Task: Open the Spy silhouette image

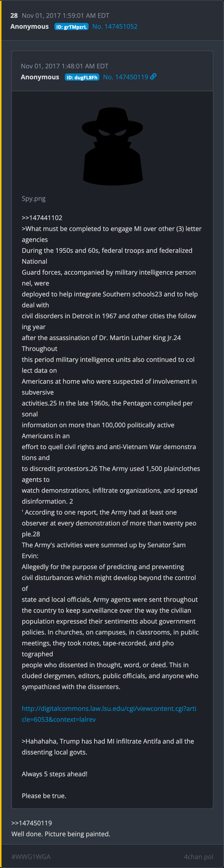Action: (112, 146)
